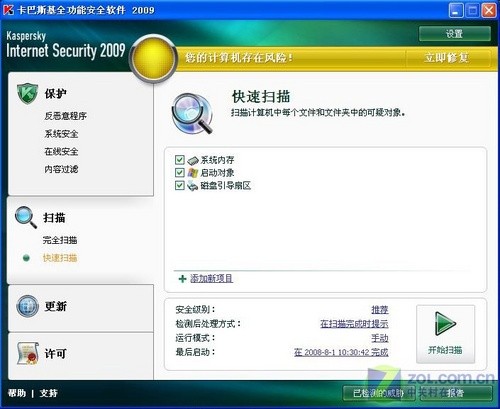This screenshot has width=500, height=409.
Task: Open the 在扫描完成时提示 action options
Action: 354,324
